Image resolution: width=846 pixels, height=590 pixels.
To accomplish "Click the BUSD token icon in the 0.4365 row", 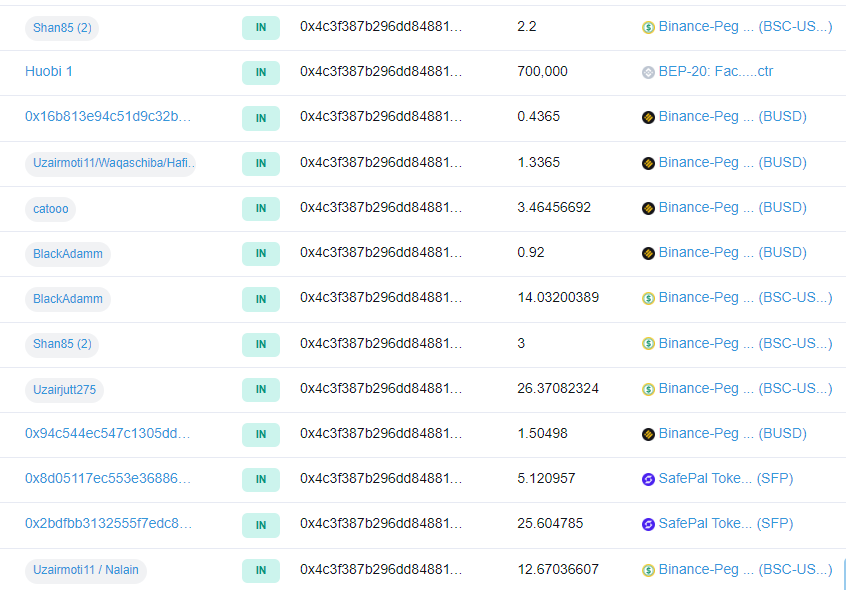I will click(648, 117).
